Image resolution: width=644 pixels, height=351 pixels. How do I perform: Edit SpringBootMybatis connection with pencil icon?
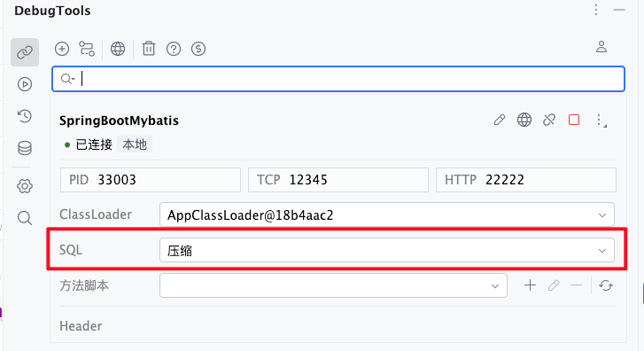[500, 120]
